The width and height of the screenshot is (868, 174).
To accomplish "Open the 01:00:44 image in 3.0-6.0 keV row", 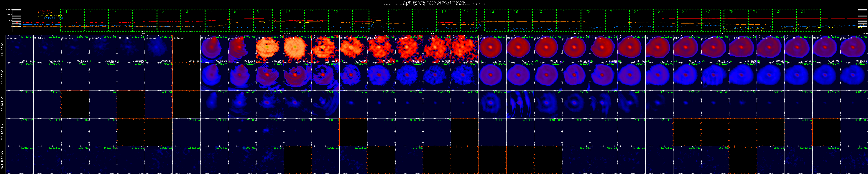I will (x=297, y=48).
